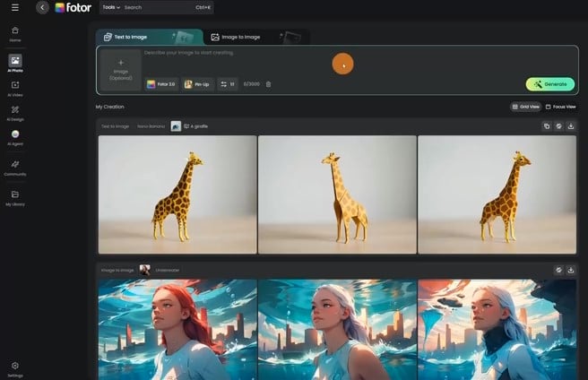Copy the giraffe creation prompt
This screenshot has height=380, width=588.
(x=546, y=126)
